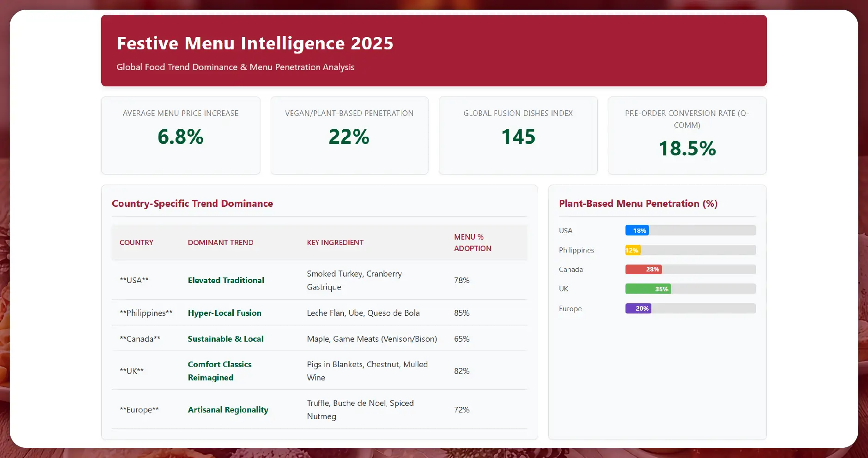
Task: Select the USA Elevated Traditional table row
Action: (319, 280)
